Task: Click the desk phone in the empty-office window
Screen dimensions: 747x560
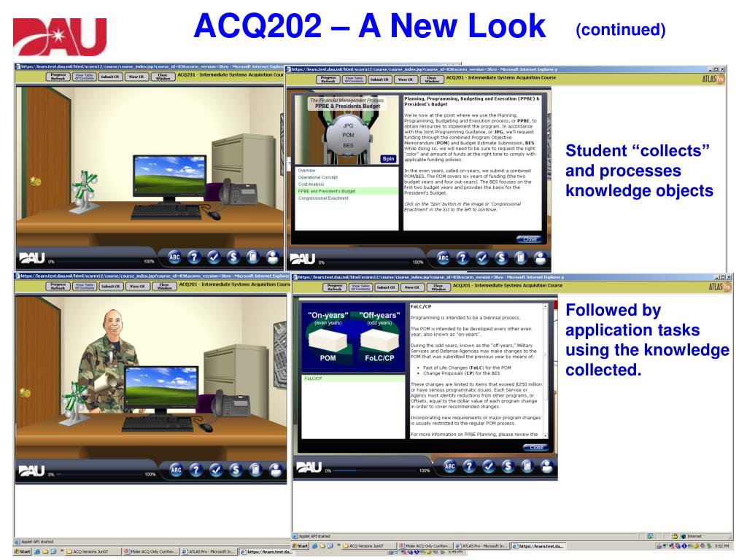Action: click(x=238, y=192)
